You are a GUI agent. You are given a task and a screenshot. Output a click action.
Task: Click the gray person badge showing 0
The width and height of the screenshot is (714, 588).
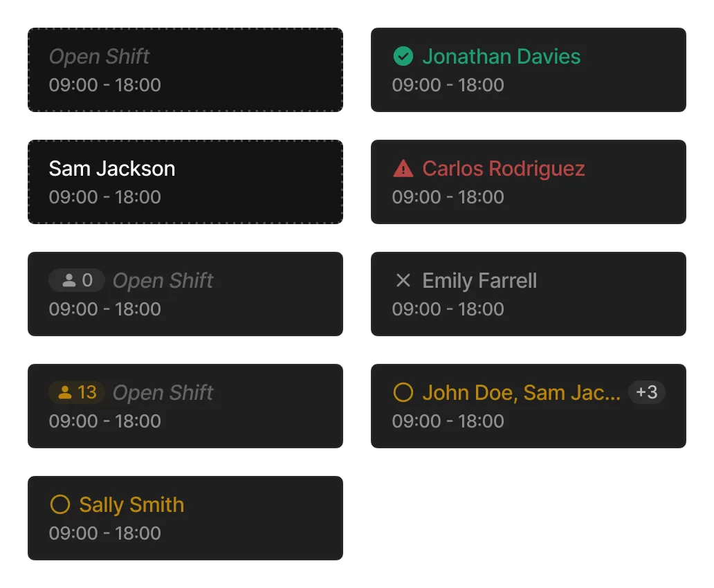click(77, 280)
